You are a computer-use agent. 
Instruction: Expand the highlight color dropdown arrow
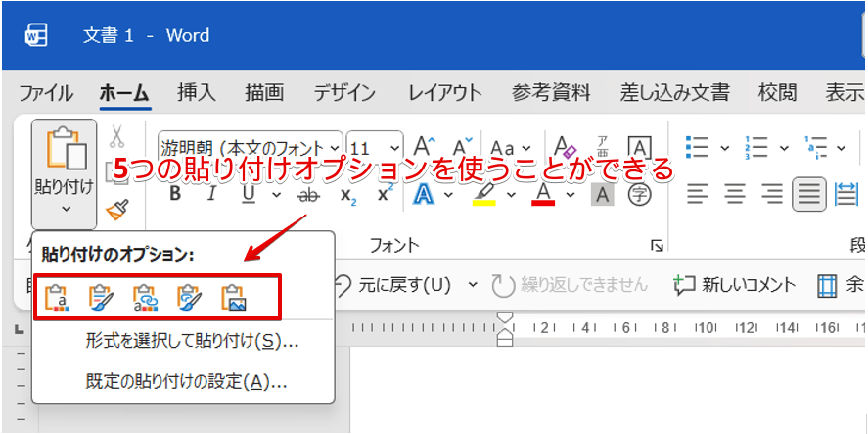point(511,195)
